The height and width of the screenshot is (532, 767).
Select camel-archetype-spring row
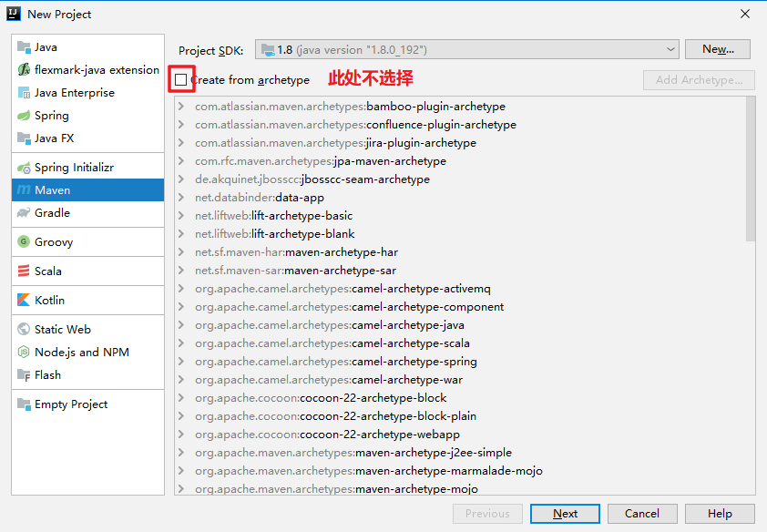tap(460, 362)
